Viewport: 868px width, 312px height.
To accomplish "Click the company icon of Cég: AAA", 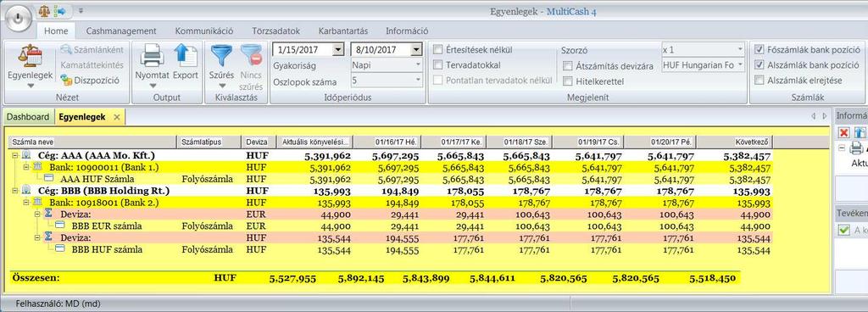I will (x=26, y=156).
